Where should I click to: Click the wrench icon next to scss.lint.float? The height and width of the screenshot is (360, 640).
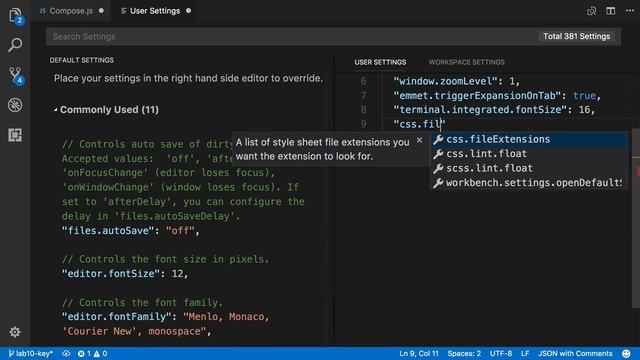438,168
